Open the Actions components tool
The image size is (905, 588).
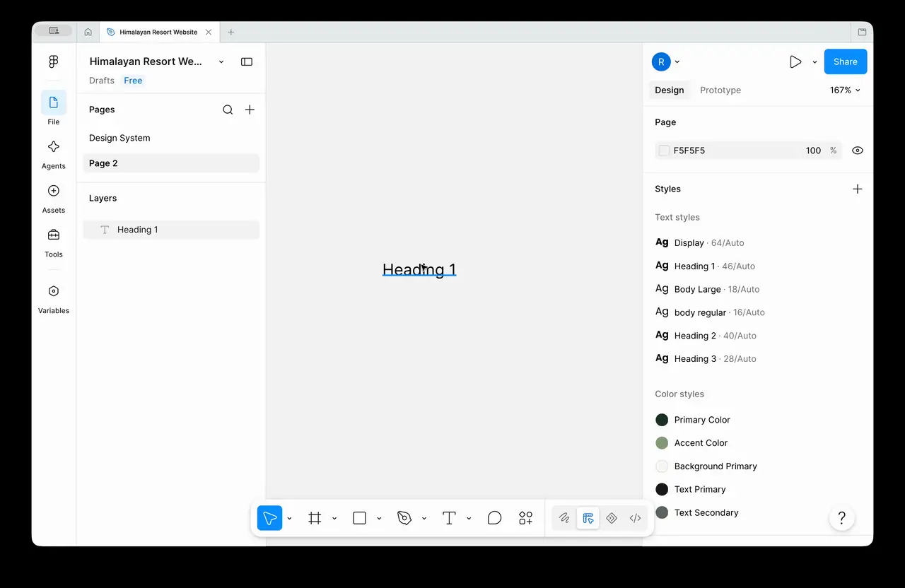coord(526,518)
